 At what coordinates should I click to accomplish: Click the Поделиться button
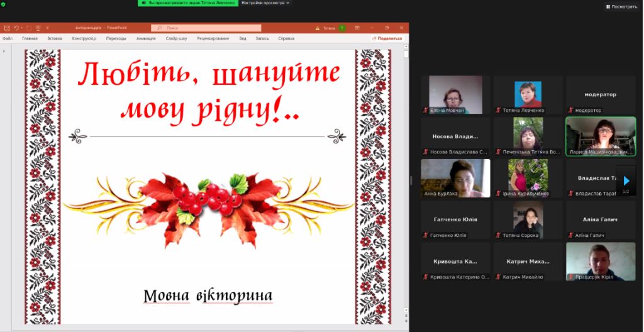387,38
